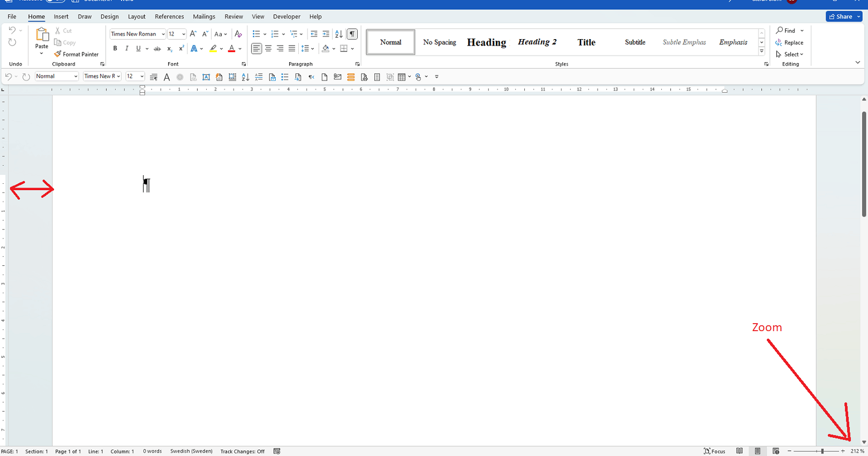Screen dimensions: 868x456
Task: Decrease paragraph indent
Action: point(314,34)
